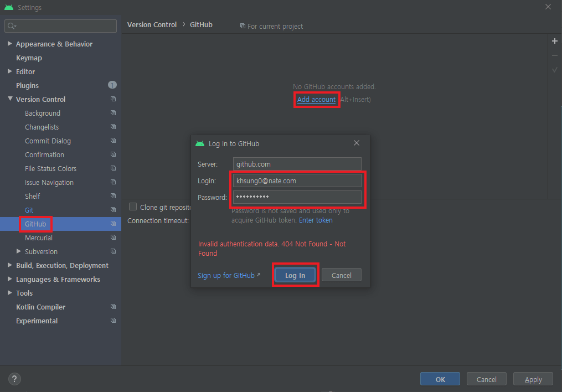Expand the Languages & Frameworks section
562x392 pixels.
click(9, 278)
